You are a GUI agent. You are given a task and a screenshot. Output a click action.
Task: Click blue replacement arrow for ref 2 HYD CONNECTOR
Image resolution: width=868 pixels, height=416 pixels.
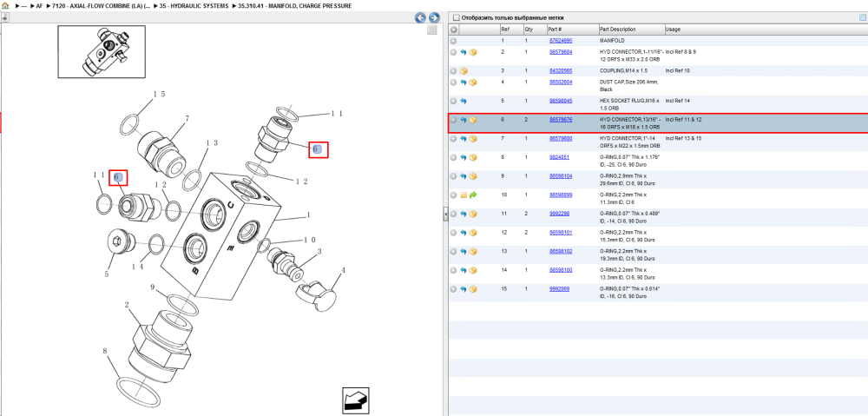click(464, 52)
